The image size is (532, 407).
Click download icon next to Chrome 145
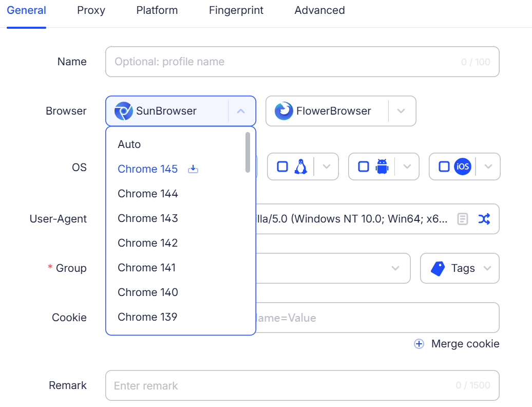click(193, 169)
